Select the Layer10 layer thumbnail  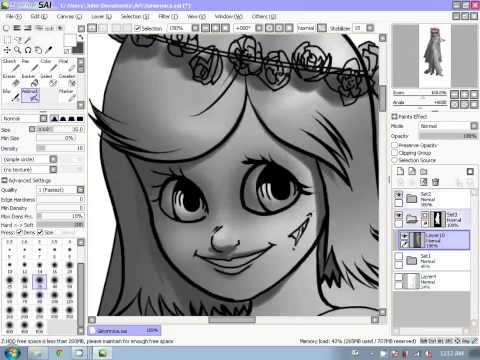coord(417,240)
